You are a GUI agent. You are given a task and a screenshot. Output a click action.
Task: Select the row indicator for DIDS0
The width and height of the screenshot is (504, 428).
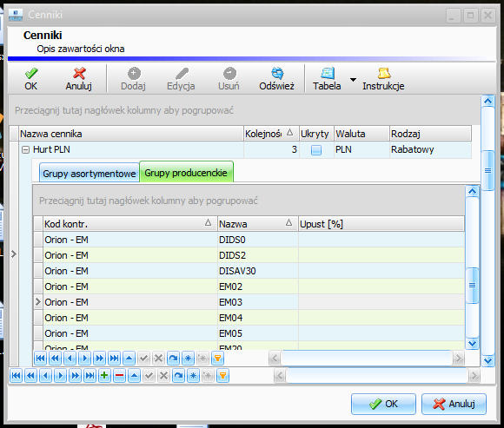pos(38,240)
